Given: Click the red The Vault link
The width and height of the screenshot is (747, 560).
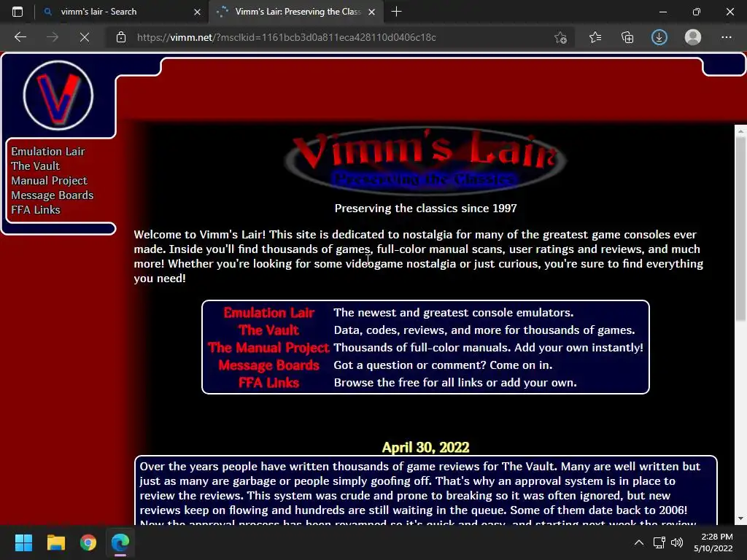Looking at the screenshot, I should tap(268, 330).
